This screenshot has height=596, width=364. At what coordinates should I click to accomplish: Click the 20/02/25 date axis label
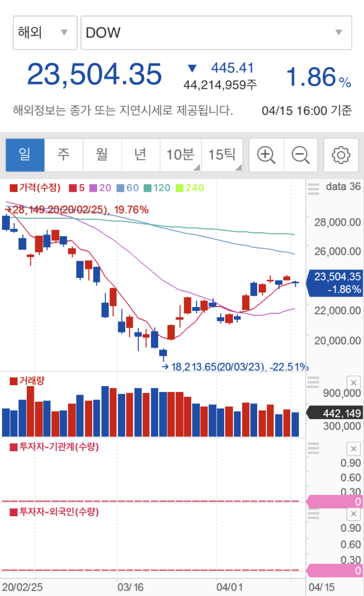click(x=23, y=588)
